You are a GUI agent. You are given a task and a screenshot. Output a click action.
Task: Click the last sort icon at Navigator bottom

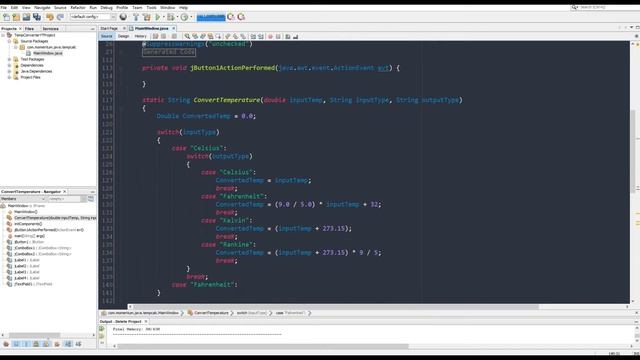[78, 344]
